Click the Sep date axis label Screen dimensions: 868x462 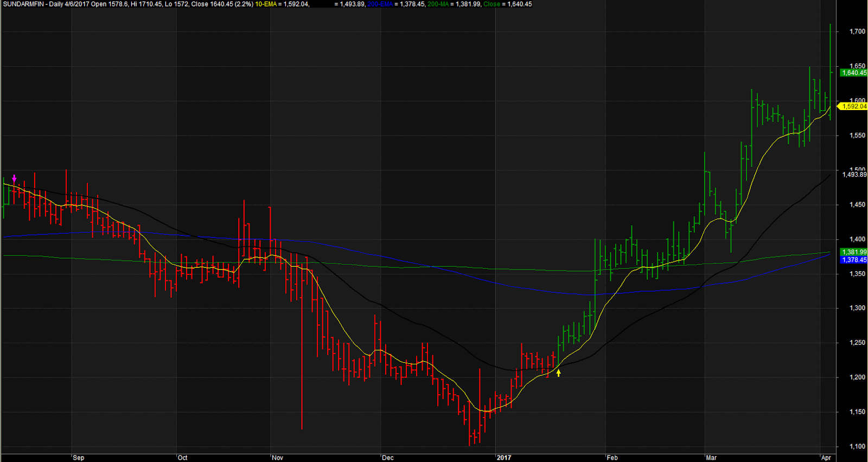pos(79,458)
